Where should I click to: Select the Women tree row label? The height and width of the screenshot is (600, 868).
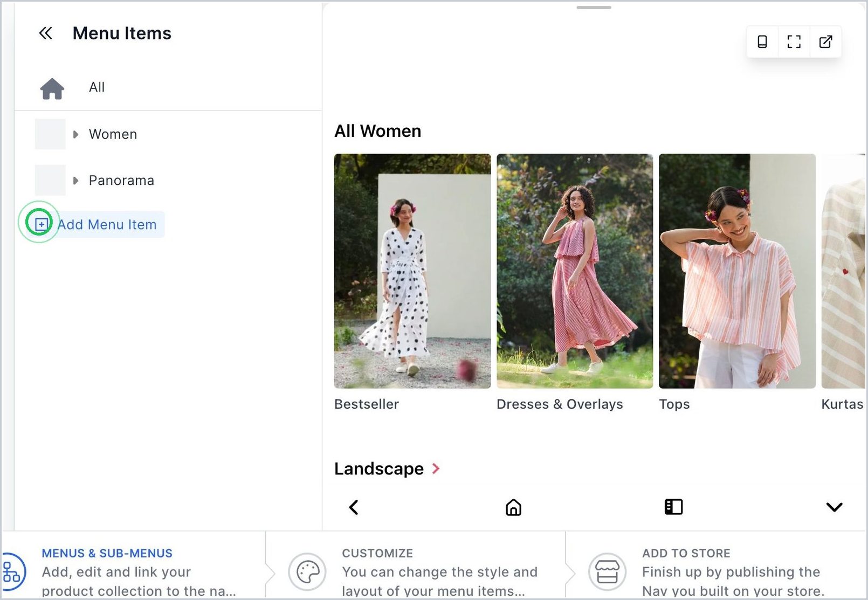coord(113,134)
